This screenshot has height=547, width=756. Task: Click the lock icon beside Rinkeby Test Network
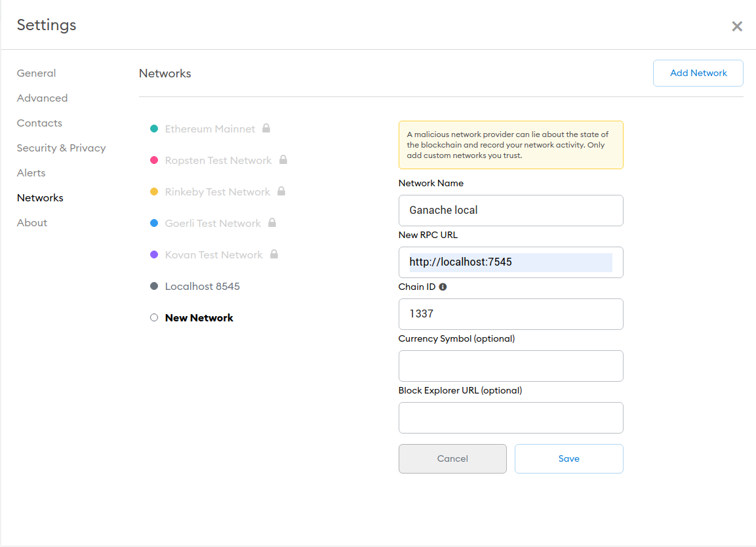point(281,191)
